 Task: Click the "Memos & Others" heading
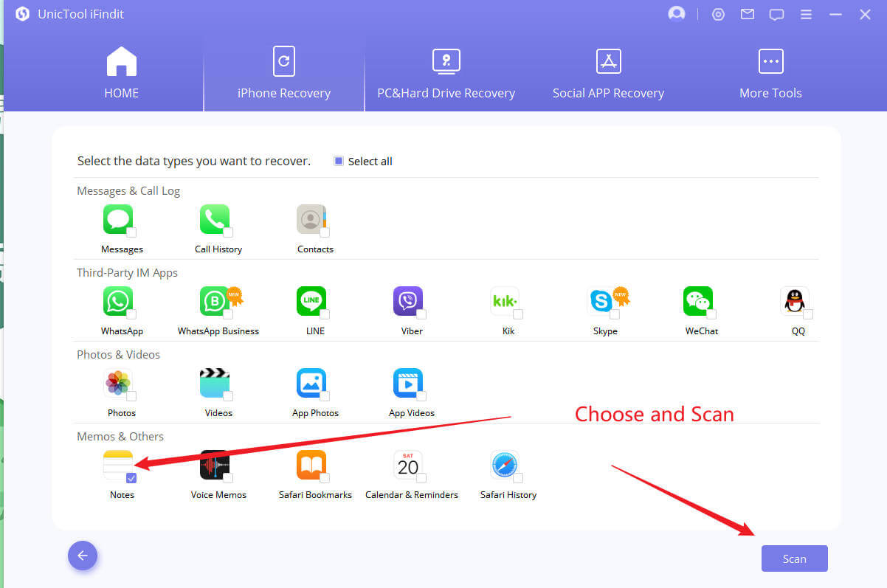tap(120, 437)
